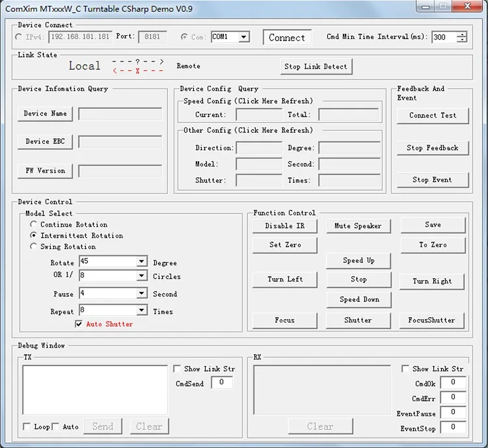Query the FW Version
Screen dimensions: 488x448
(x=46, y=171)
